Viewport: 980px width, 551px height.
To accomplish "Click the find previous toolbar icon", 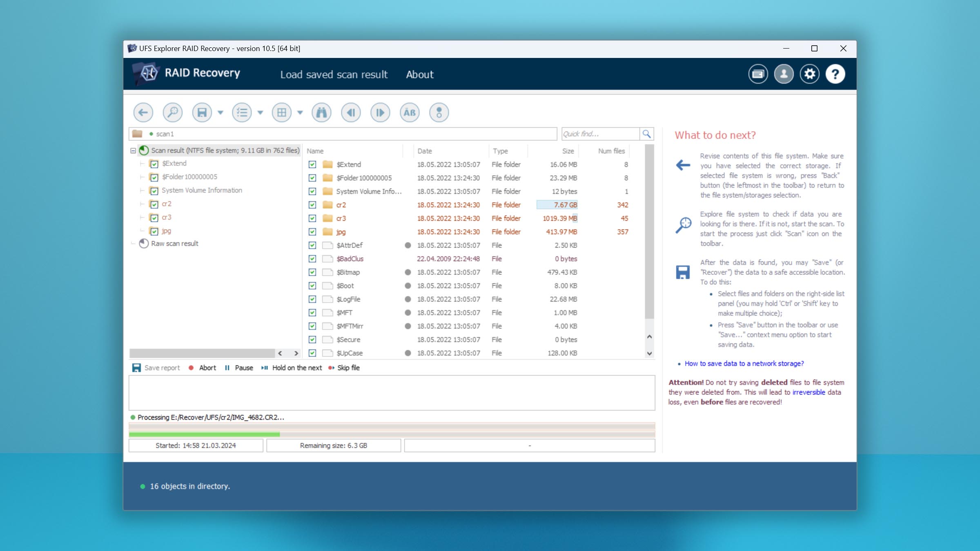I will pos(351,112).
